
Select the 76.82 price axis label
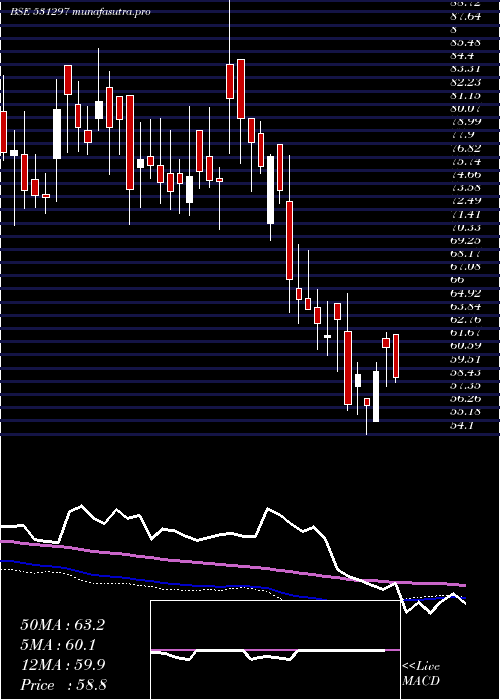click(463, 148)
